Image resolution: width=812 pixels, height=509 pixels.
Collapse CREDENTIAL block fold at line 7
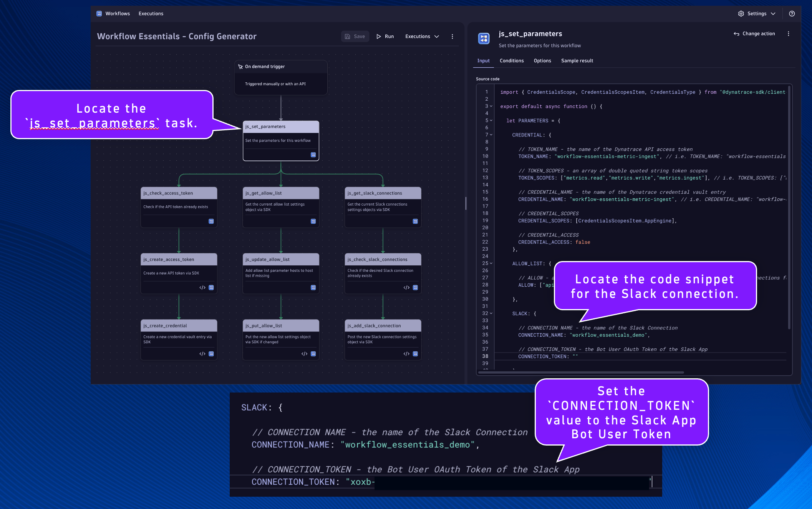click(x=491, y=135)
